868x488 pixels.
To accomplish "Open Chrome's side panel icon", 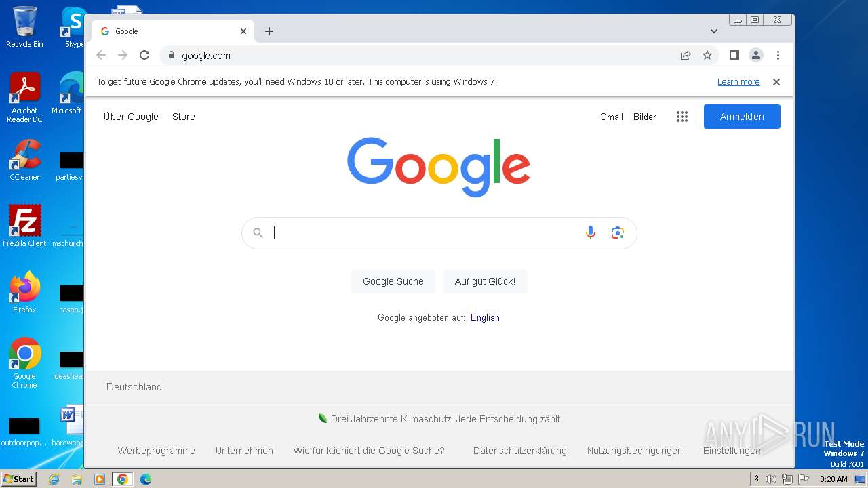I will [734, 55].
